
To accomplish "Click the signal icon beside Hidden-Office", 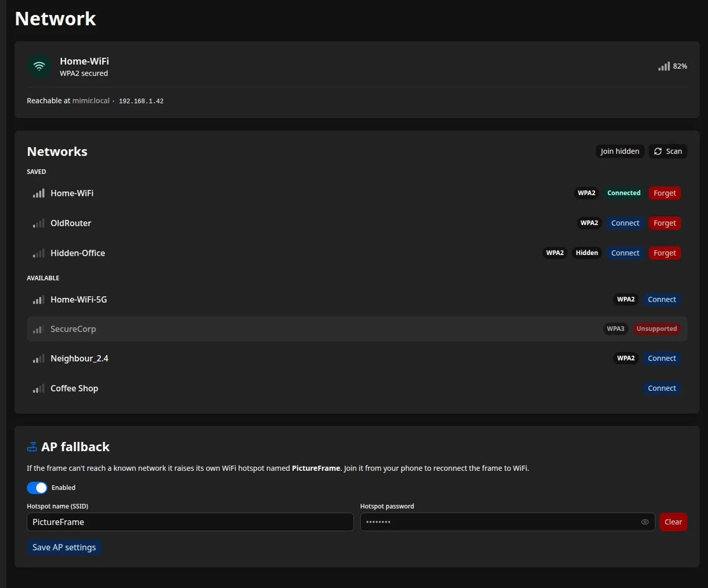I will tap(39, 253).
